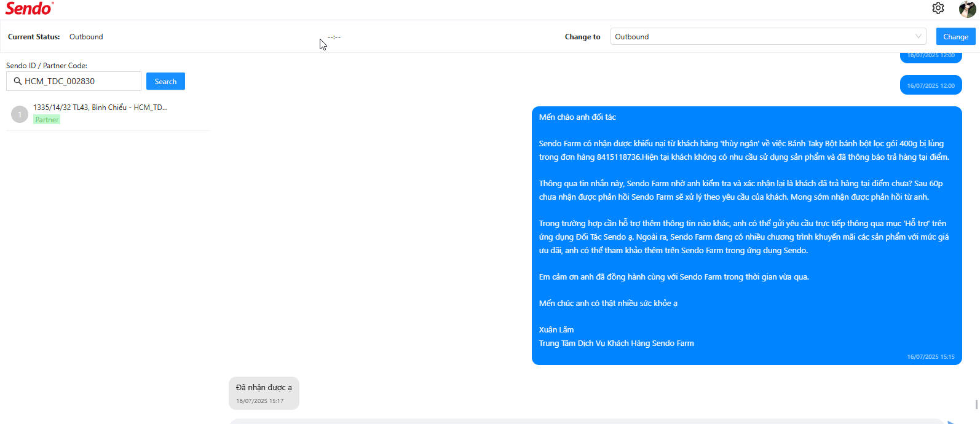The height and width of the screenshot is (424, 980).
Task: Click the Sendo logo
Action: coord(30,9)
